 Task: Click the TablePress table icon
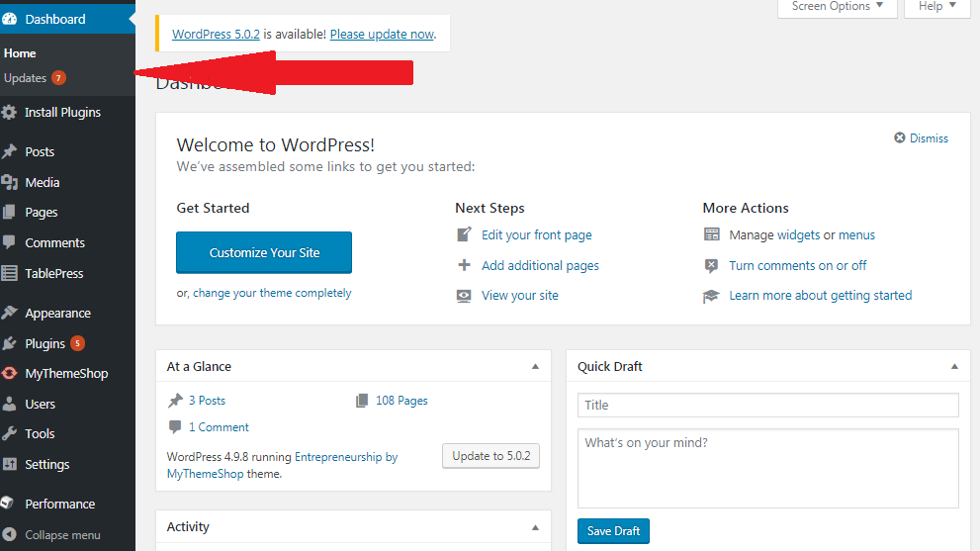coord(9,273)
